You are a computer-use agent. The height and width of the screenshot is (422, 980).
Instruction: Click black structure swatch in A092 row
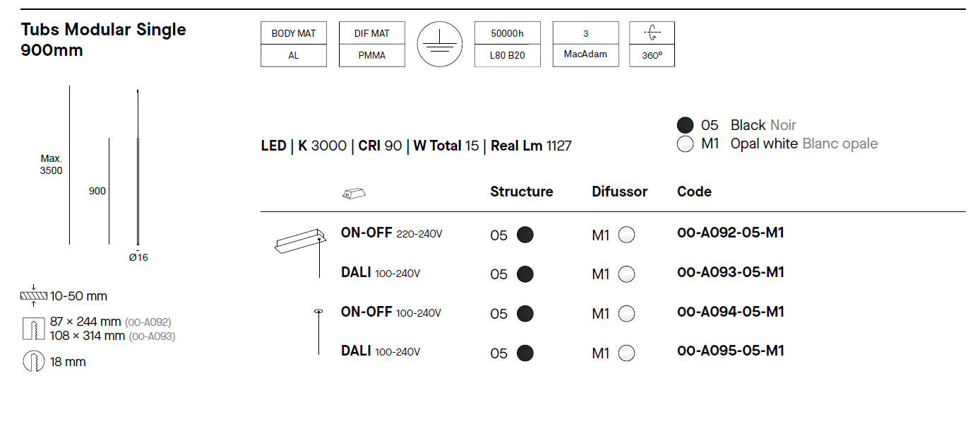525,235
